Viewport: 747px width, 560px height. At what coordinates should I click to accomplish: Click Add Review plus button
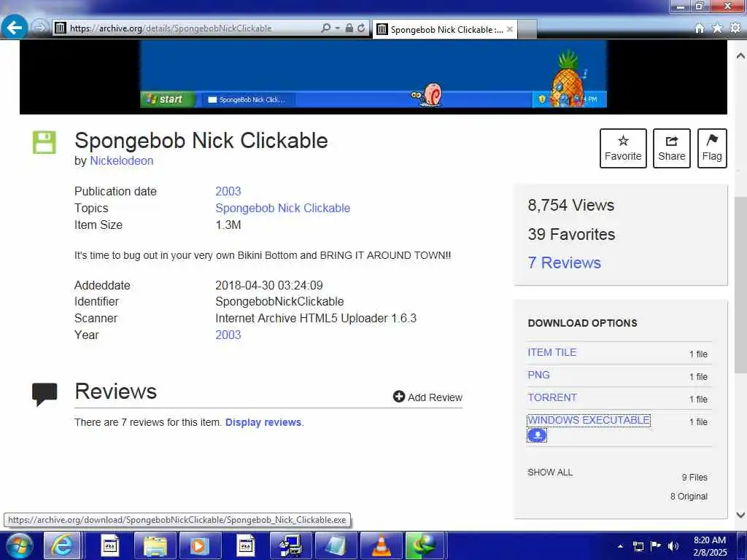click(427, 397)
